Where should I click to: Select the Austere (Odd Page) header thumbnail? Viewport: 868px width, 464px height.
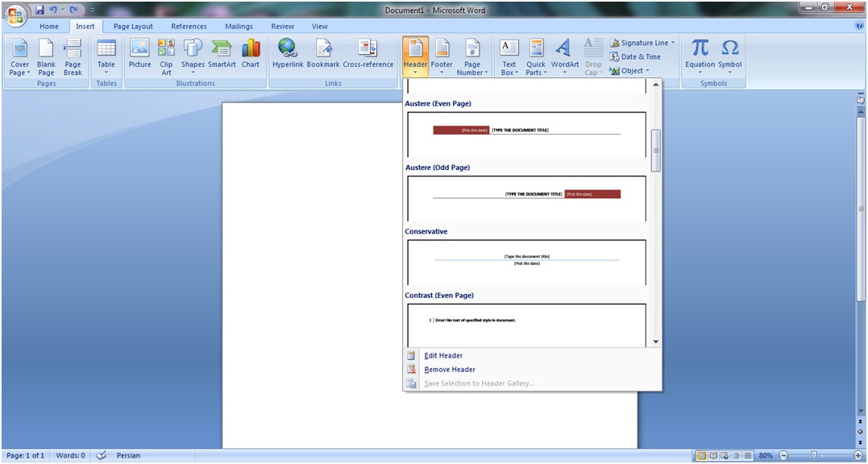tap(526, 198)
